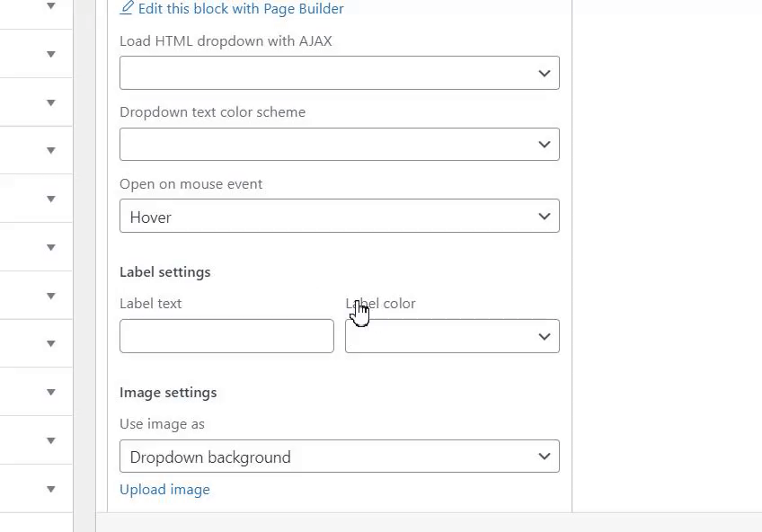Expand the second arrow from bottom in left column
The height and width of the screenshot is (532, 762).
tap(51, 440)
